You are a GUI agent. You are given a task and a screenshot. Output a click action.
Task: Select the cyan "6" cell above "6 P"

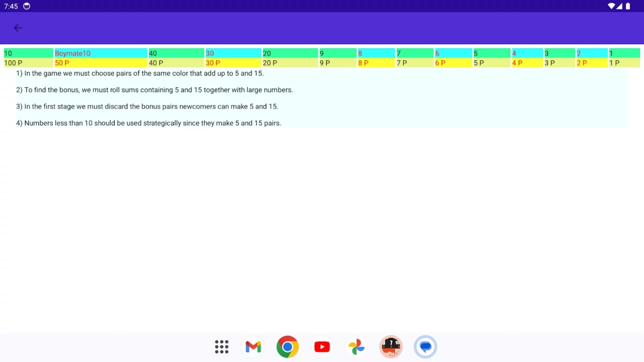453,53
